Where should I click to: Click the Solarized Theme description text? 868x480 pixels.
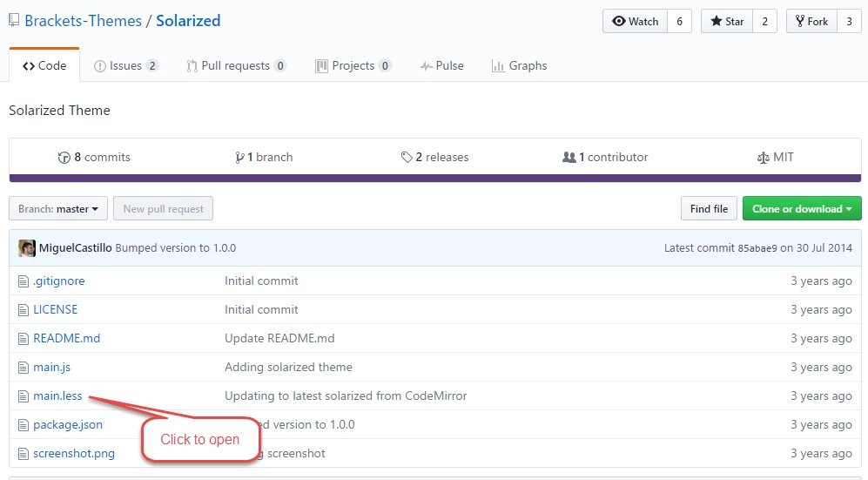(x=59, y=110)
